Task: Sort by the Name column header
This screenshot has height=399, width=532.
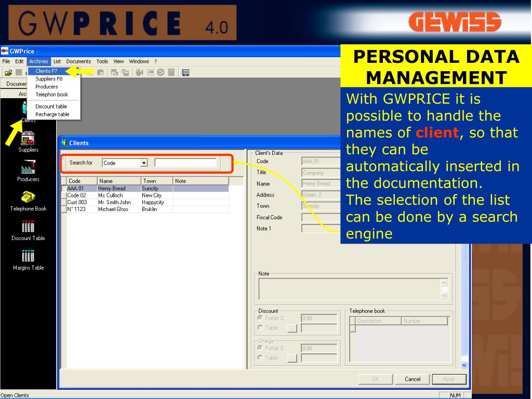Action: pos(119,181)
